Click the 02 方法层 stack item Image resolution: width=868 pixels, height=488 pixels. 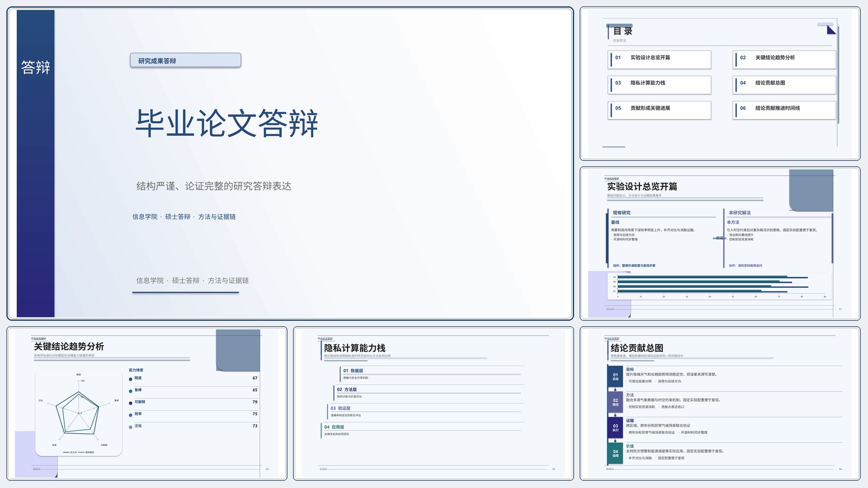(x=428, y=393)
